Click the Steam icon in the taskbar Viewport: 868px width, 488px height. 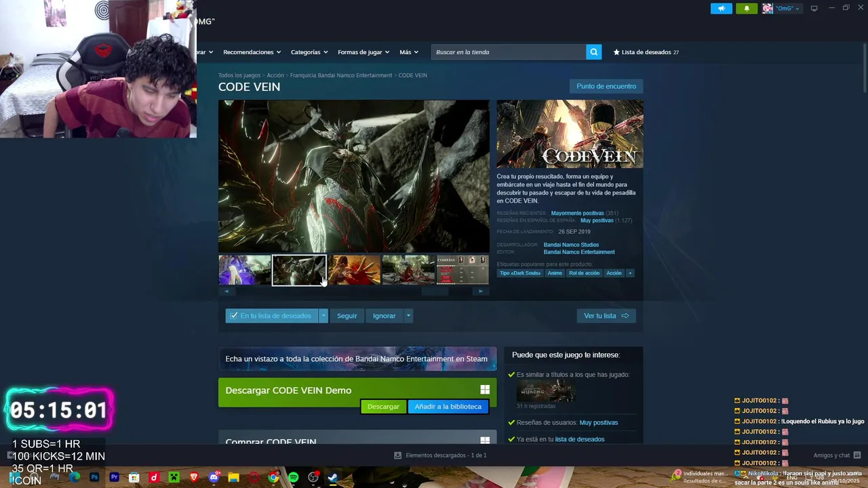[x=333, y=477]
